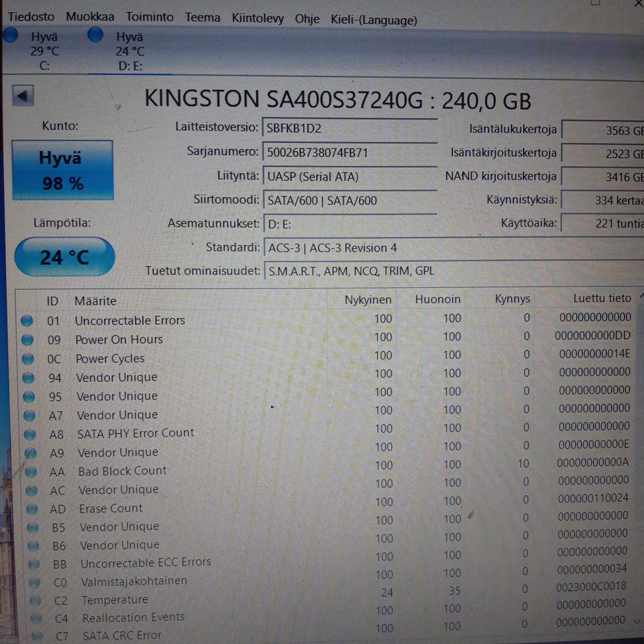Screen dimensions: 644x644
Task: Click raw value 0023000C0018
Action: pyautogui.click(x=591, y=586)
